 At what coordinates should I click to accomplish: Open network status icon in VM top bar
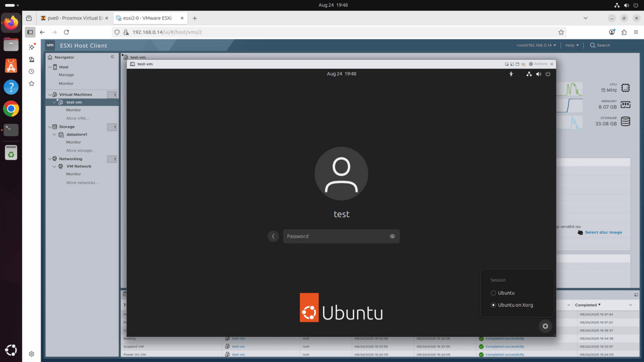[529, 74]
